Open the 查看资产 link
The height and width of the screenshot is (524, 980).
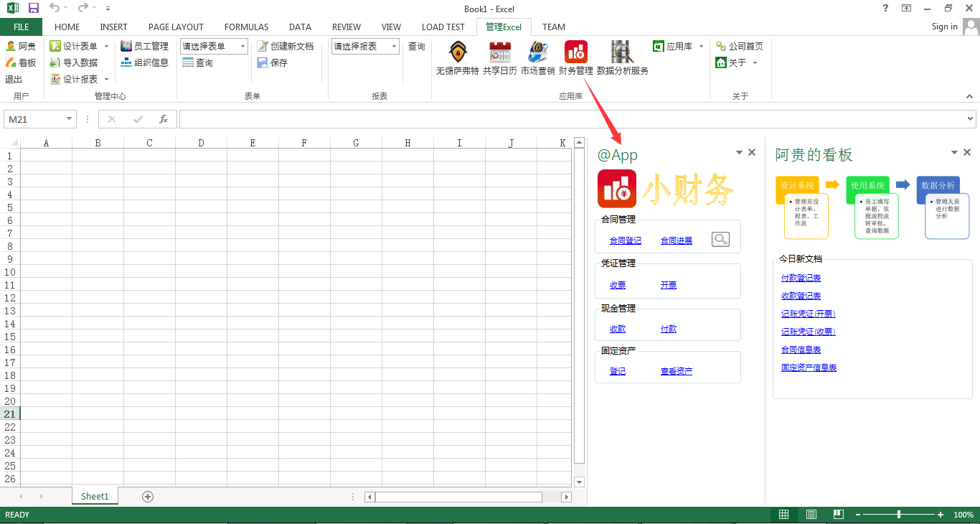tap(677, 371)
